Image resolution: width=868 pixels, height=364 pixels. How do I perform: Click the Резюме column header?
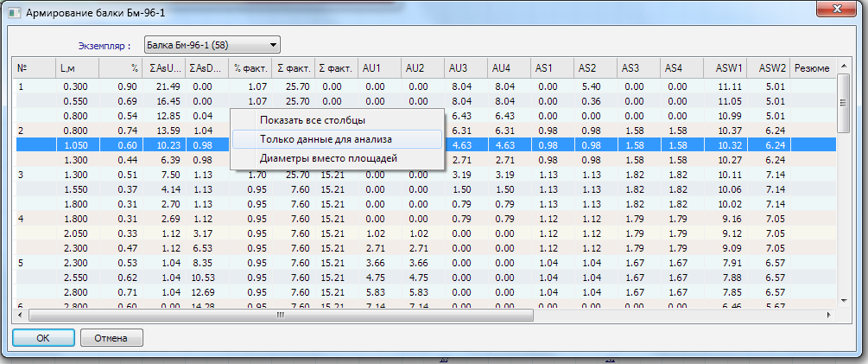point(812,67)
